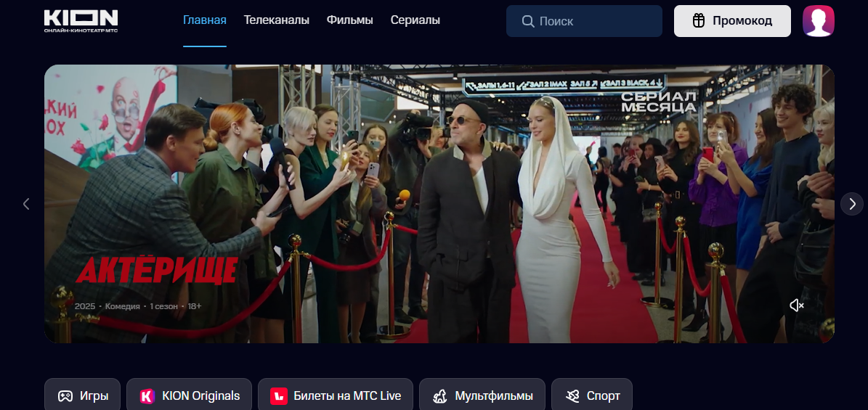This screenshot has height=410, width=868.
Task: Open the KION Originals category
Action: click(190, 395)
